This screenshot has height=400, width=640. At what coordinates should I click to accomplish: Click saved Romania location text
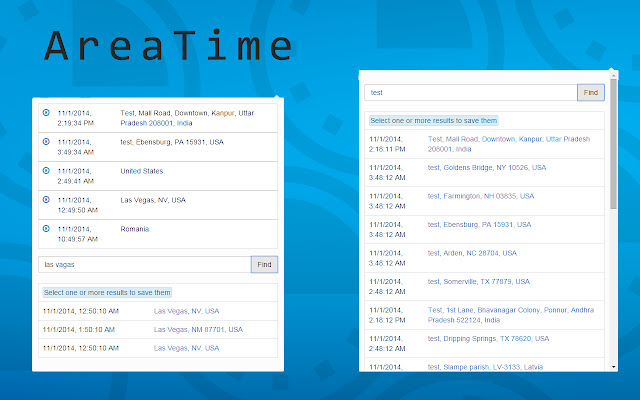135,229
